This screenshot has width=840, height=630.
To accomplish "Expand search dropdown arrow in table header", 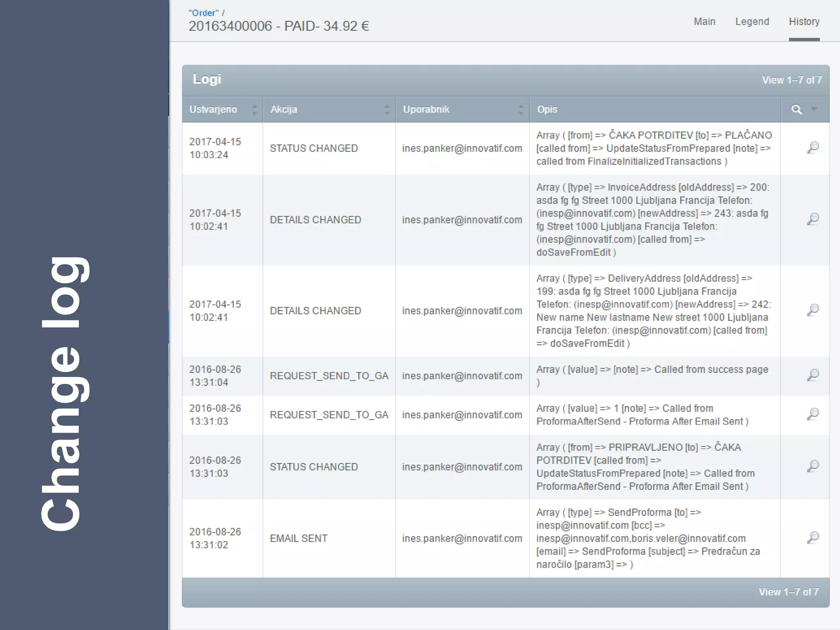I will tap(815, 109).
